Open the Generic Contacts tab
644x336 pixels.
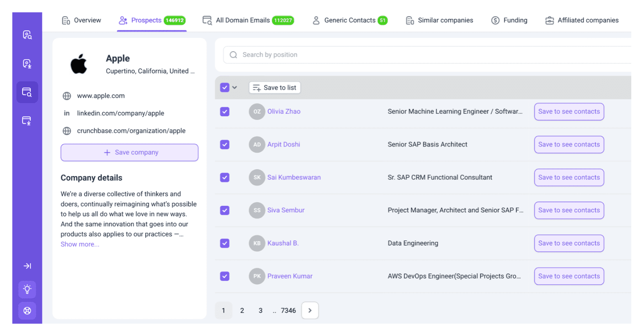(350, 21)
